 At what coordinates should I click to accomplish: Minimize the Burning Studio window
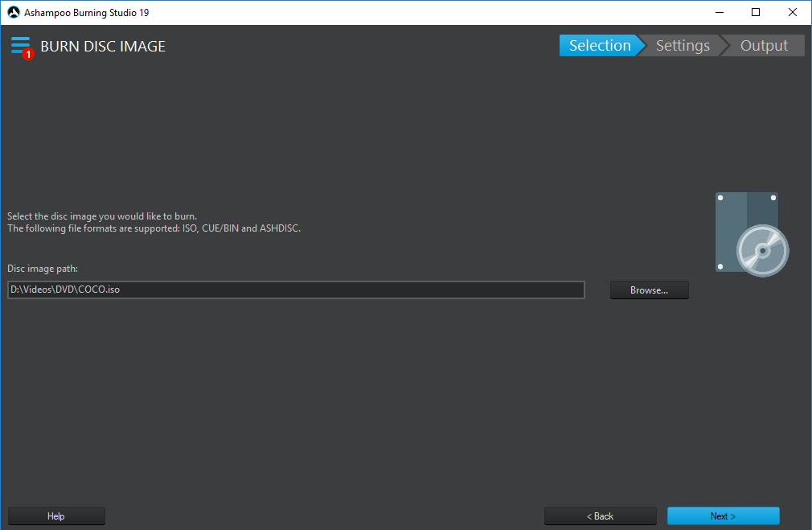click(x=720, y=12)
